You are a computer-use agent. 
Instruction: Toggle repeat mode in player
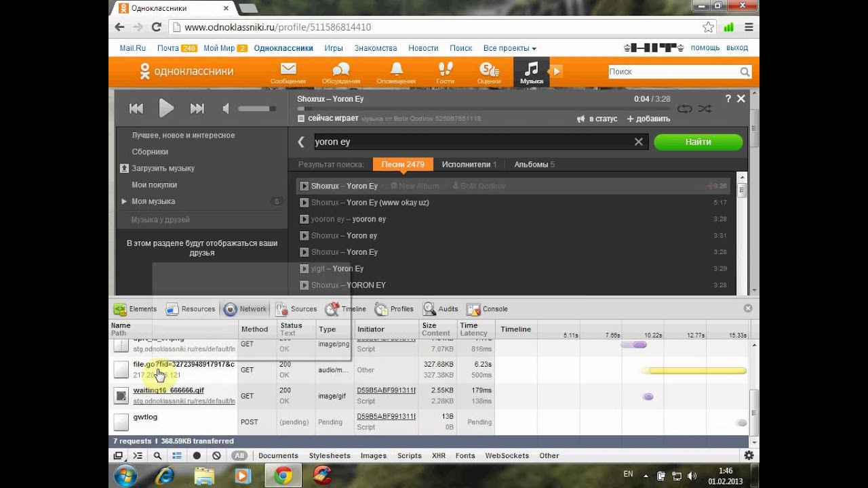(685, 108)
